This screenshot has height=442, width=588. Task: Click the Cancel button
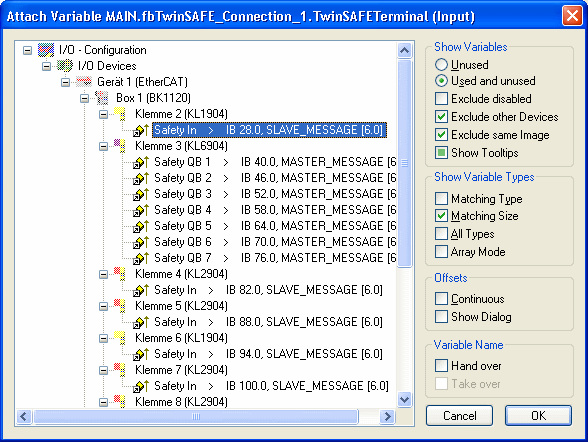[459, 415]
